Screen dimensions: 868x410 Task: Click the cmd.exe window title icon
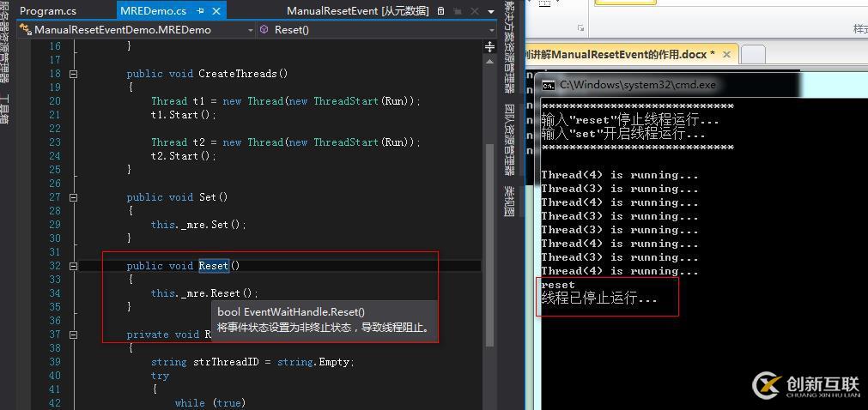548,85
